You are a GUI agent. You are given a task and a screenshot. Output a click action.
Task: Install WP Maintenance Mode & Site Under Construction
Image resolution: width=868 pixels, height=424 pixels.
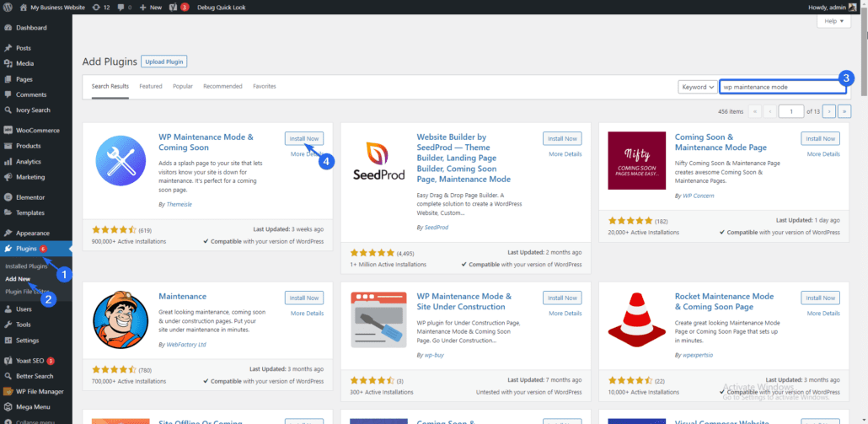pos(562,298)
